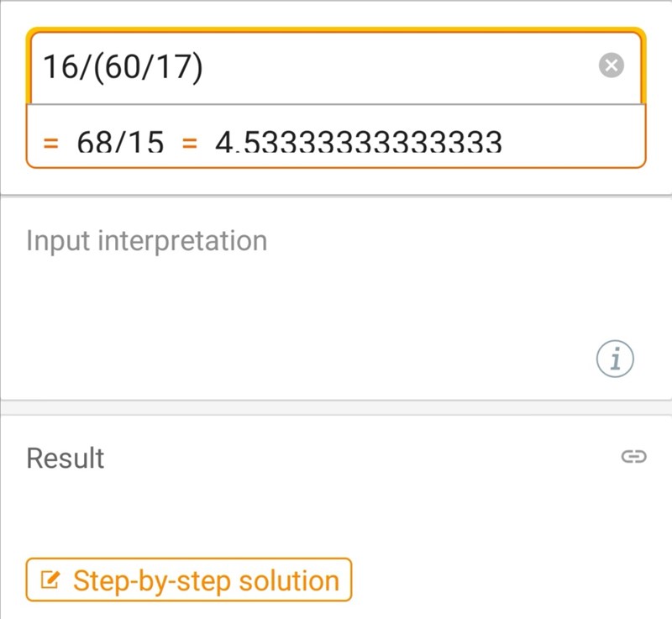The height and width of the screenshot is (619, 672).
Task: Click the link icon beside Result
Action: tap(633, 457)
